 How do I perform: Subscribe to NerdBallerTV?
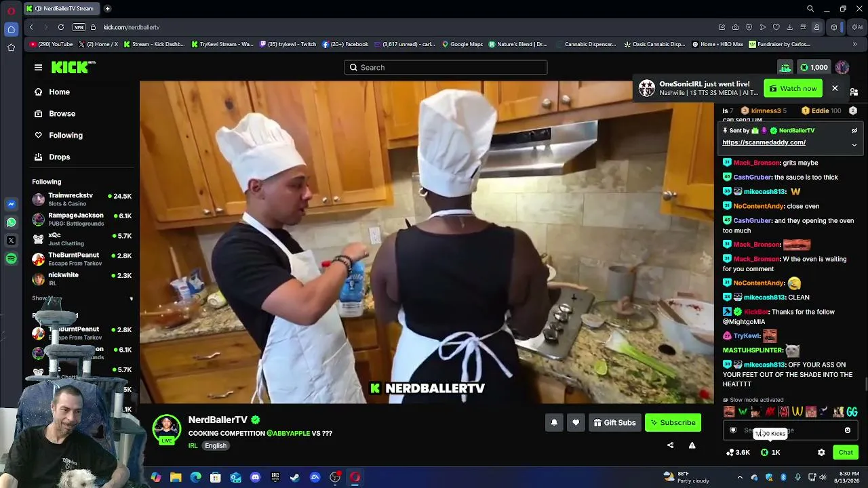click(x=673, y=422)
